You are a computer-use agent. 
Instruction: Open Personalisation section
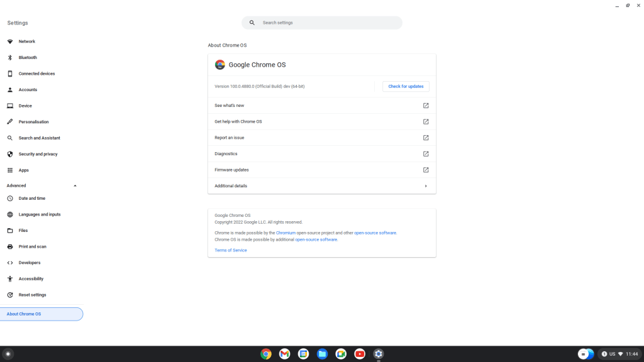(x=33, y=122)
